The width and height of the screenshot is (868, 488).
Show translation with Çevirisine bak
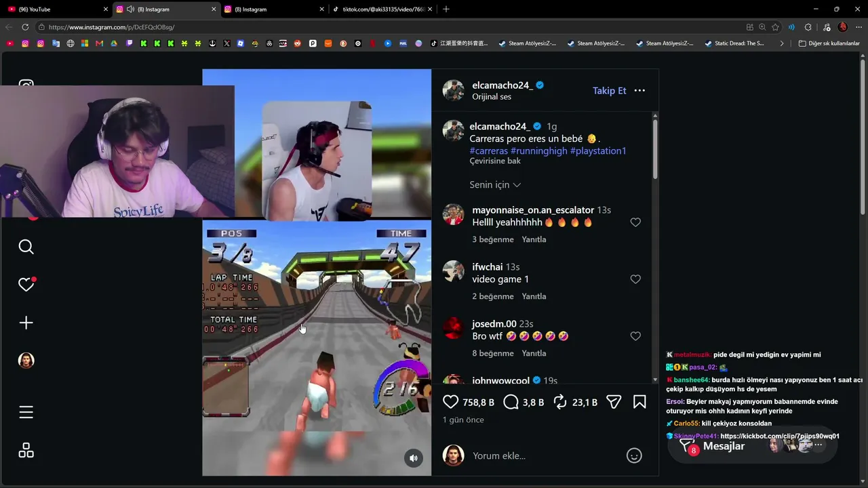pyautogui.click(x=495, y=161)
